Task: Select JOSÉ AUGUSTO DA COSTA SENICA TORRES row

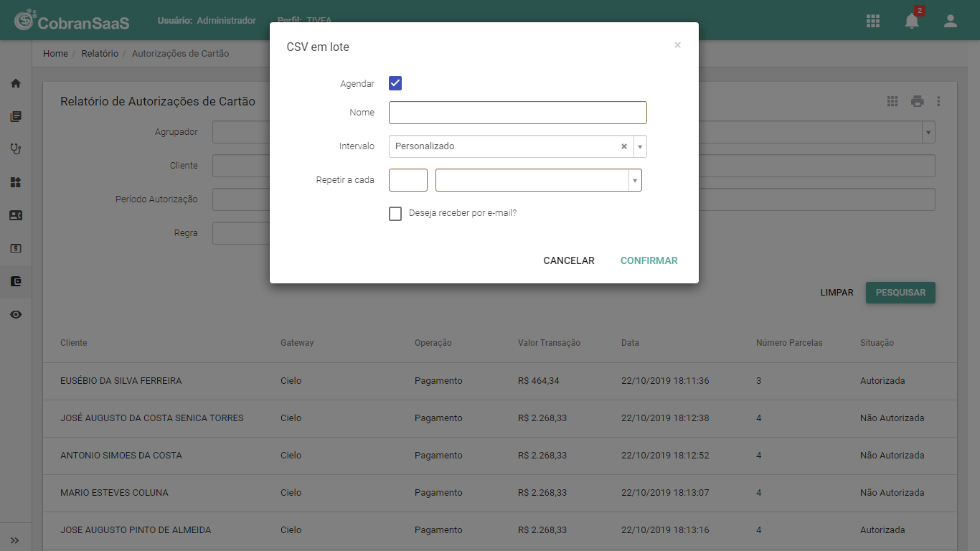Action: [500, 418]
